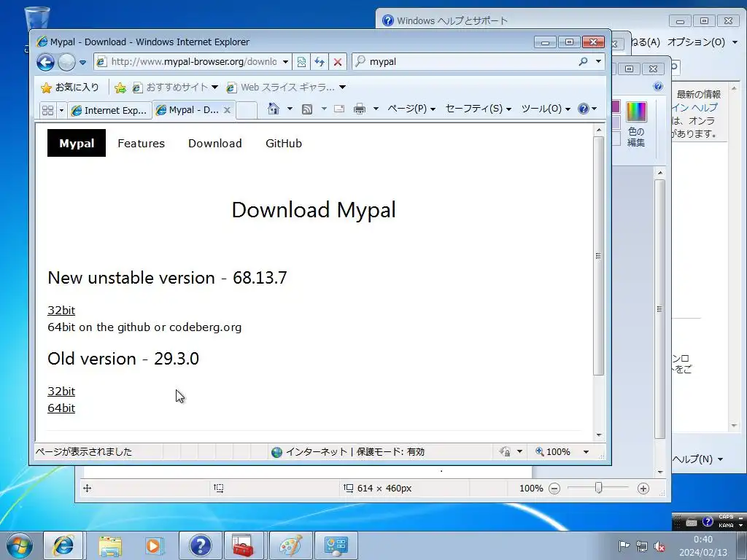
Task: Click the privacy report icon in status bar
Action: 505,451
